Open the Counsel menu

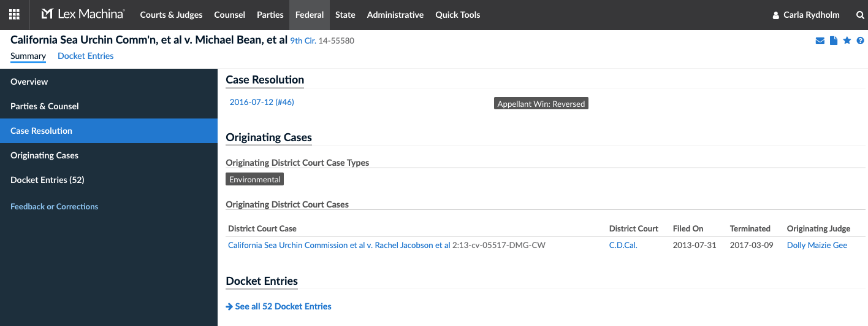(x=230, y=15)
